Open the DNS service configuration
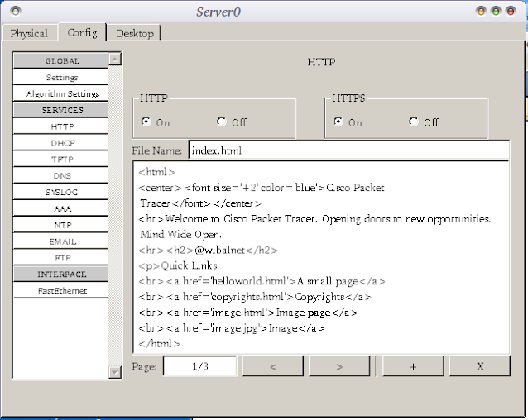Screen dimensions: 528x420 (61, 176)
